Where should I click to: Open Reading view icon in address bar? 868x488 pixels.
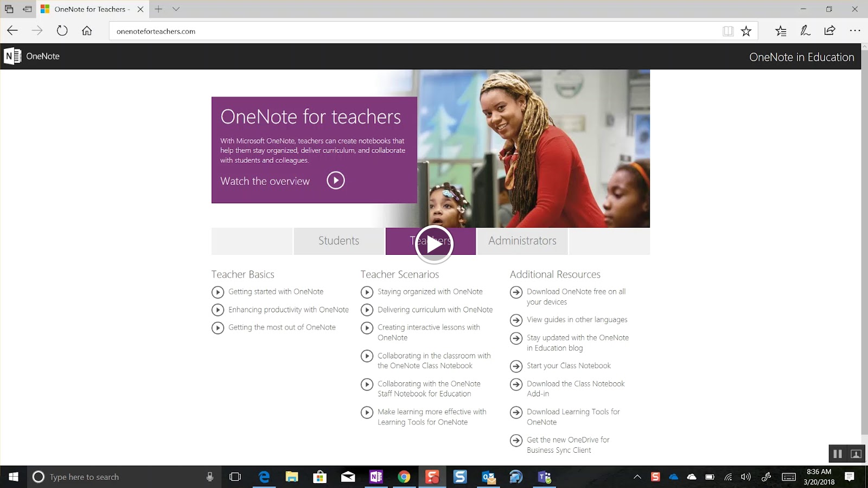pyautogui.click(x=728, y=31)
